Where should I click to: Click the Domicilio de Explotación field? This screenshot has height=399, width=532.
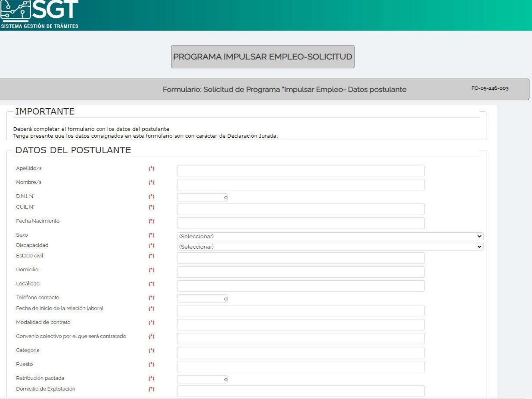300,391
